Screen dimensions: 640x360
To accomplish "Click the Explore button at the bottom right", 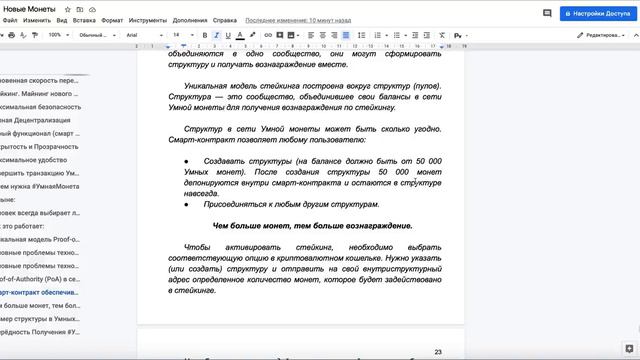I will (629, 349).
